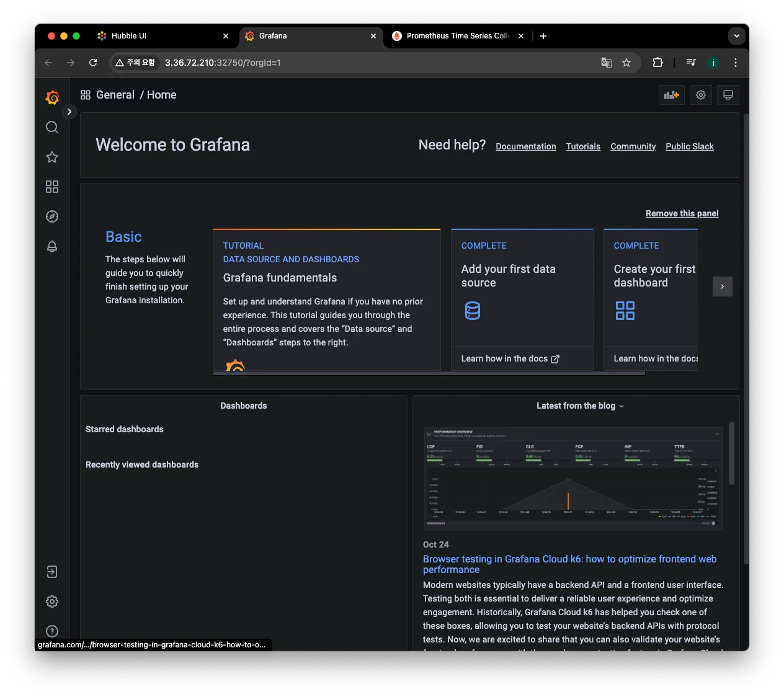Select the Grafana browser tab
Viewport: 784px width, 697px height.
coord(310,36)
